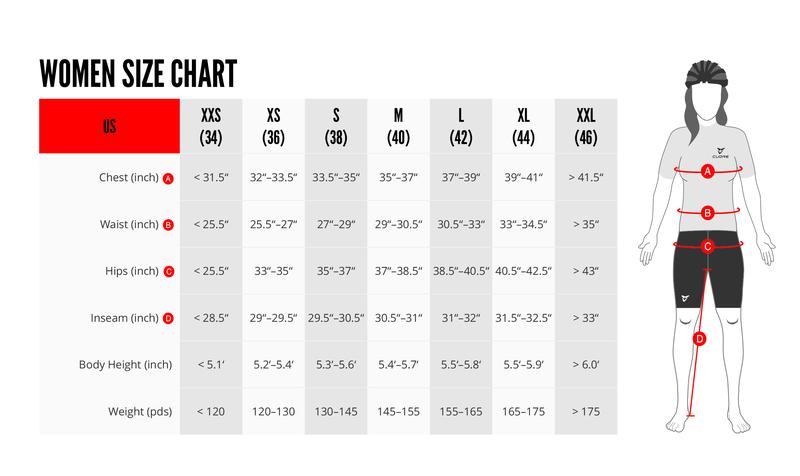Select the XXL (46) column header
Screen dimensions: 800x476
pyautogui.click(x=586, y=126)
